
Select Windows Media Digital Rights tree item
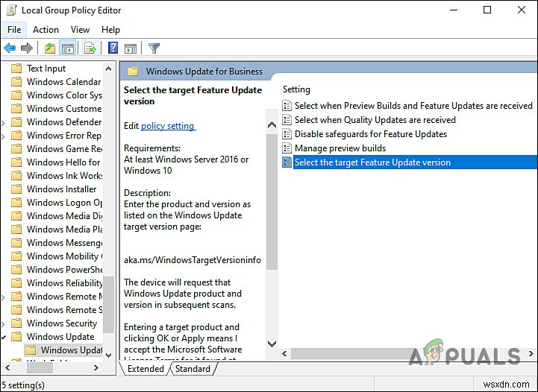pyautogui.click(x=64, y=216)
